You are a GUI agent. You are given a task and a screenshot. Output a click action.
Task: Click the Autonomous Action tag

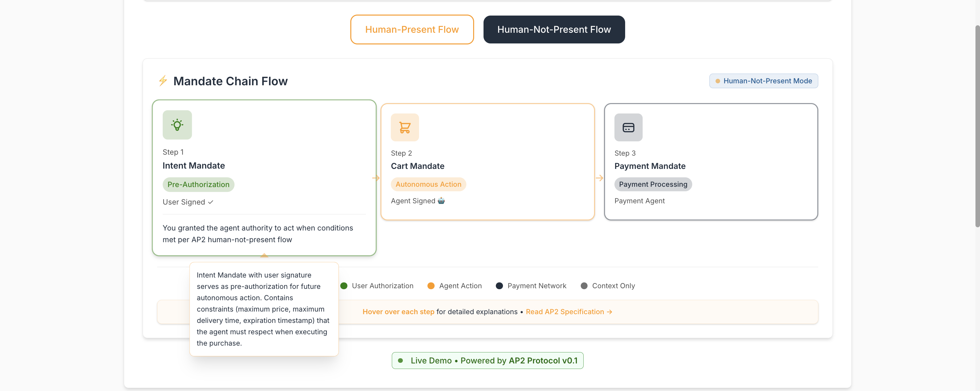click(428, 184)
